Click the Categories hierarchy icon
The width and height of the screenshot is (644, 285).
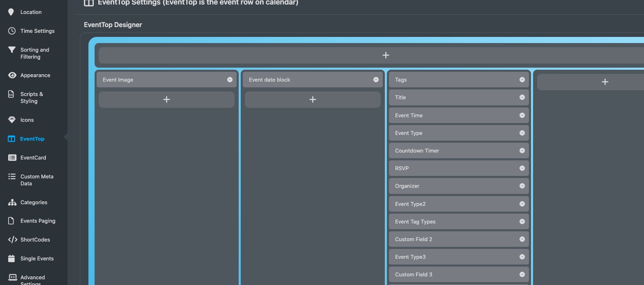(x=12, y=202)
